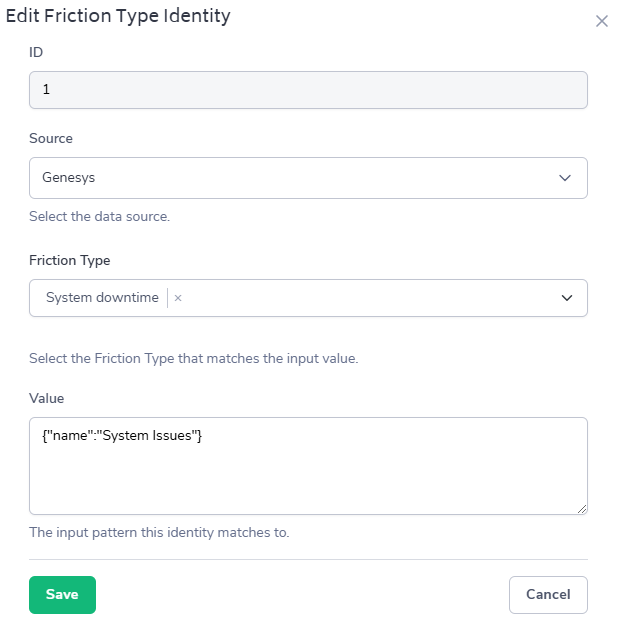Click the "Select the data source." hint
This screenshot has width=619, height=626.
click(99, 216)
